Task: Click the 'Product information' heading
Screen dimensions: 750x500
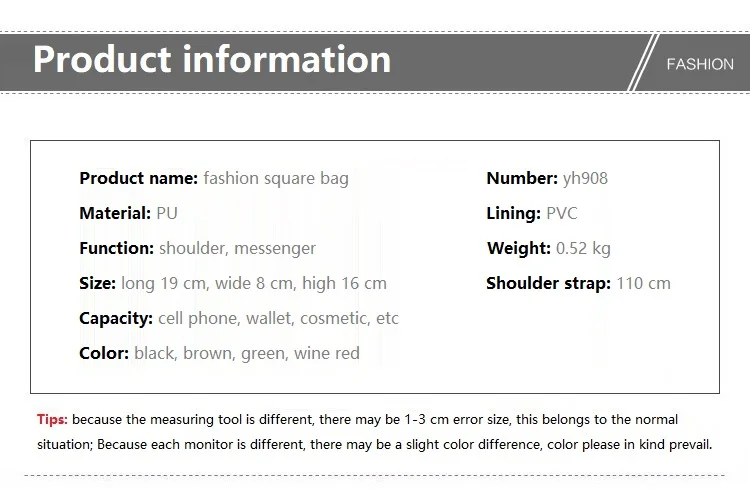Action: tap(212, 59)
